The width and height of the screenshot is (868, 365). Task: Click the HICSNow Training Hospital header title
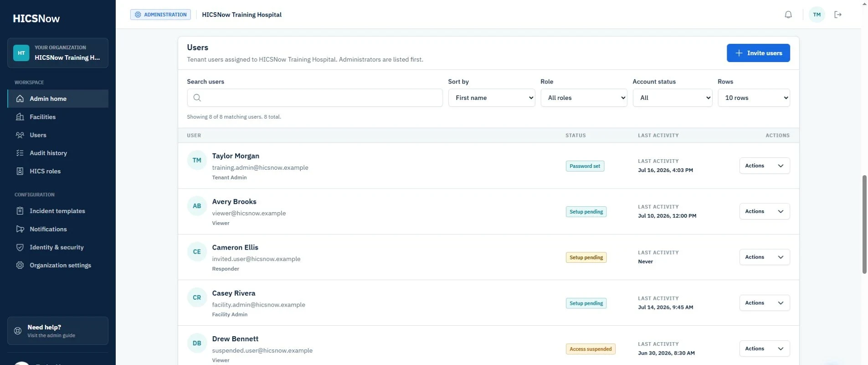[241, 15]
